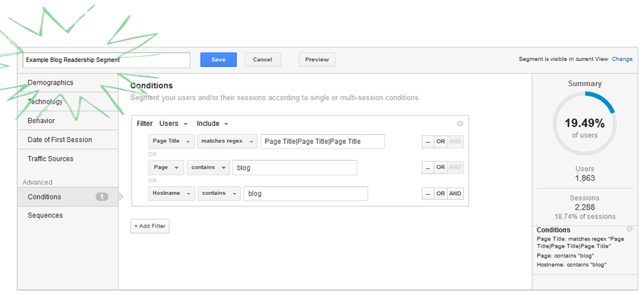Open the Include filter dropdown
Image resolution: width=644 pixels, height=295 pixels.
coord(212,123)
